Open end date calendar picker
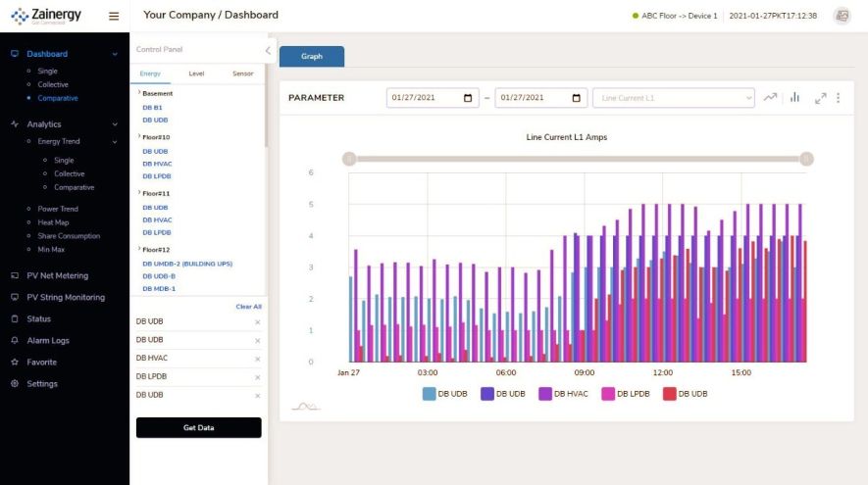868x485 pixels. click(576, 98)
